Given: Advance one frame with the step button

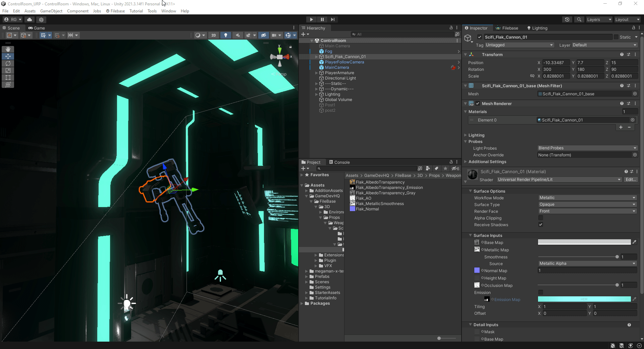Looking at the screenshot, I should click(332, 19).
